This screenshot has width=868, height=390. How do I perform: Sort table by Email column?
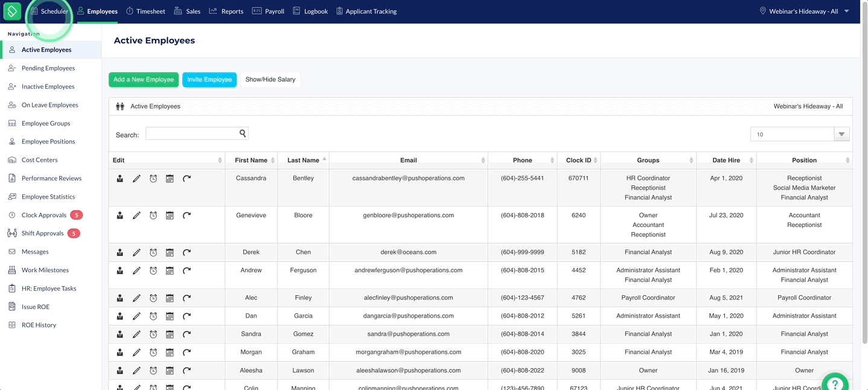pyautogui.click(x=409, y=160)
